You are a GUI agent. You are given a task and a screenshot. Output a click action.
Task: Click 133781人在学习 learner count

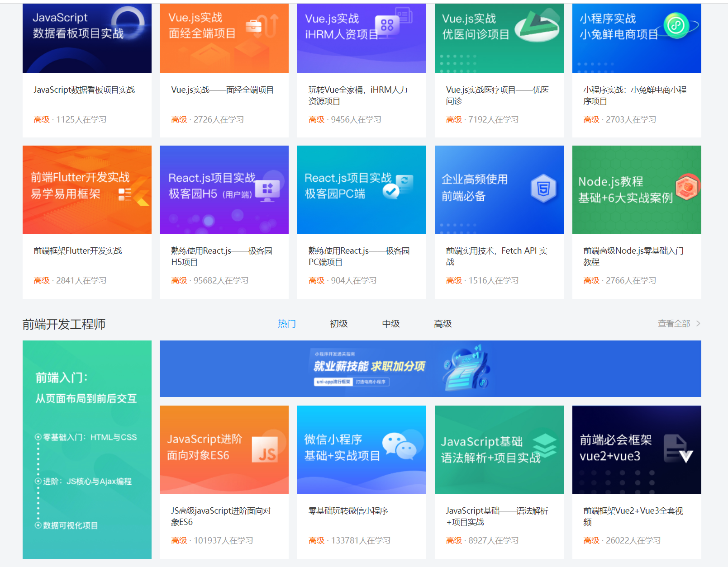click(x=361, y=541)
